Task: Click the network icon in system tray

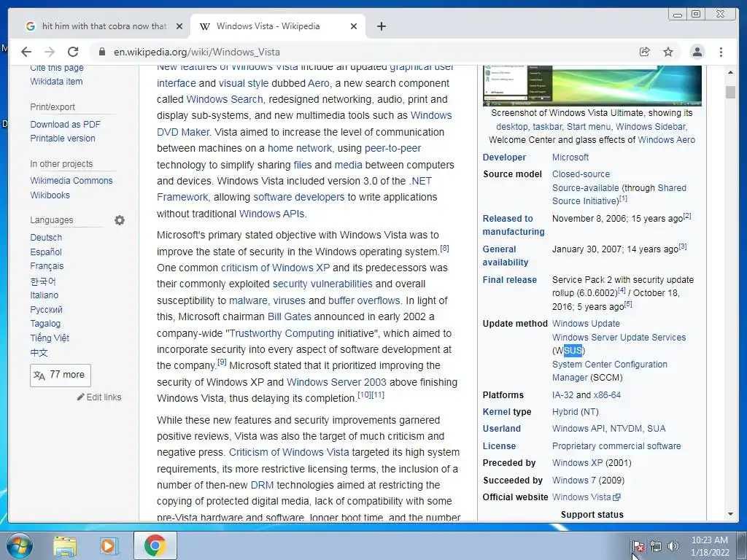Action: [x=656, y=546]
